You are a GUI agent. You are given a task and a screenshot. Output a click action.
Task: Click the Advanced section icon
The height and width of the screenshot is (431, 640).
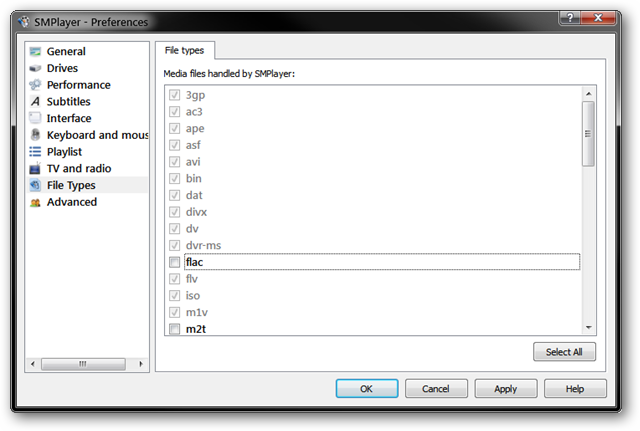coord(36,202)
